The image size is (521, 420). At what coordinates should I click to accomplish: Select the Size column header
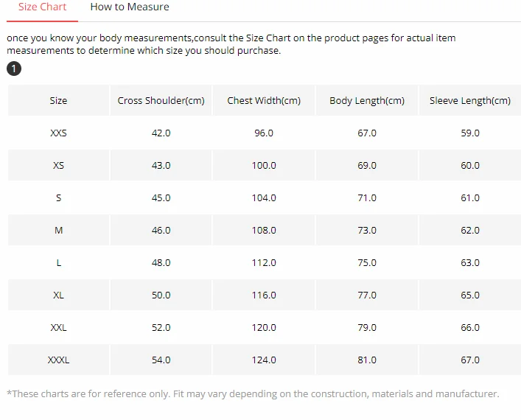(58, 101)
